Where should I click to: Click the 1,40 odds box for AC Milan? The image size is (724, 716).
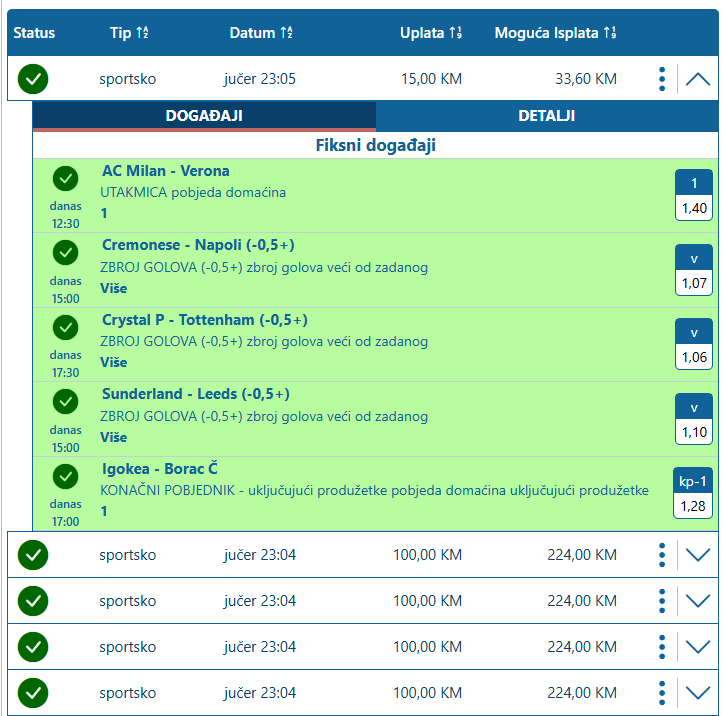click(x=693, y=195)
